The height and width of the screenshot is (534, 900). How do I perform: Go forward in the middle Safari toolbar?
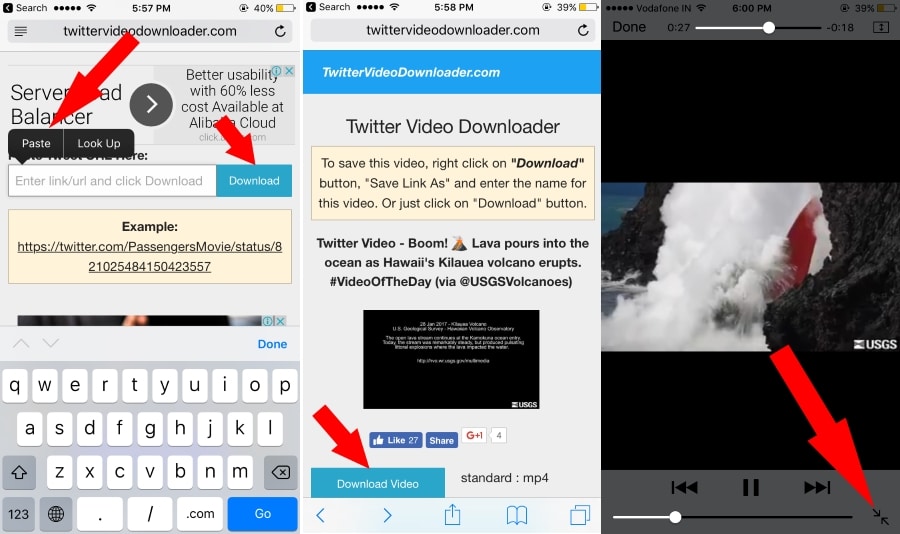(387, 515)
